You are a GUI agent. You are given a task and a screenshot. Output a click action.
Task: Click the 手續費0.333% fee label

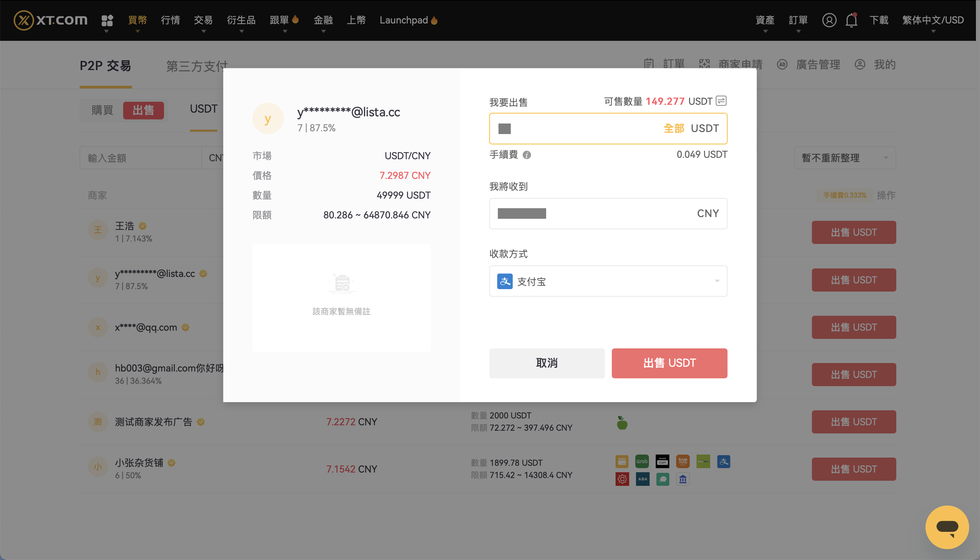tap(845, 195)
